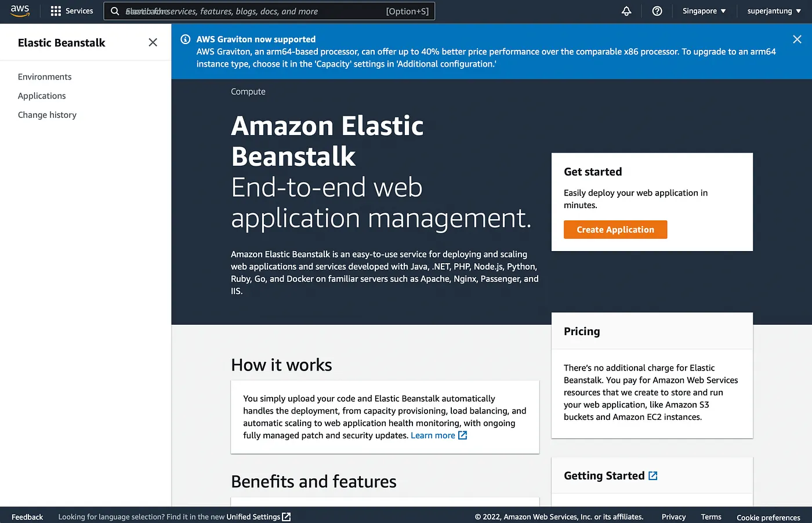Close the Elastic Beanstalk side navigation
812x523 pixels.
153,42
